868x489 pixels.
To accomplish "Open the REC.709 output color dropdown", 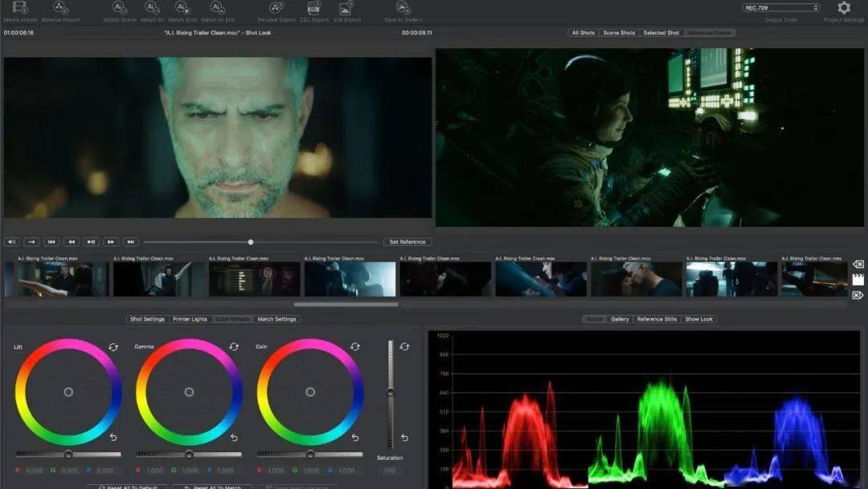I will tap(780, 8).
